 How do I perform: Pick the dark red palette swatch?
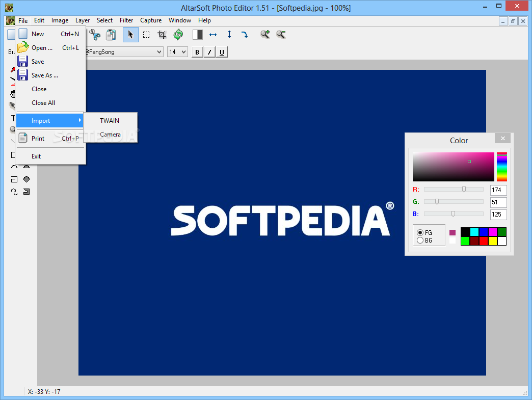click(x=474, y=241)
